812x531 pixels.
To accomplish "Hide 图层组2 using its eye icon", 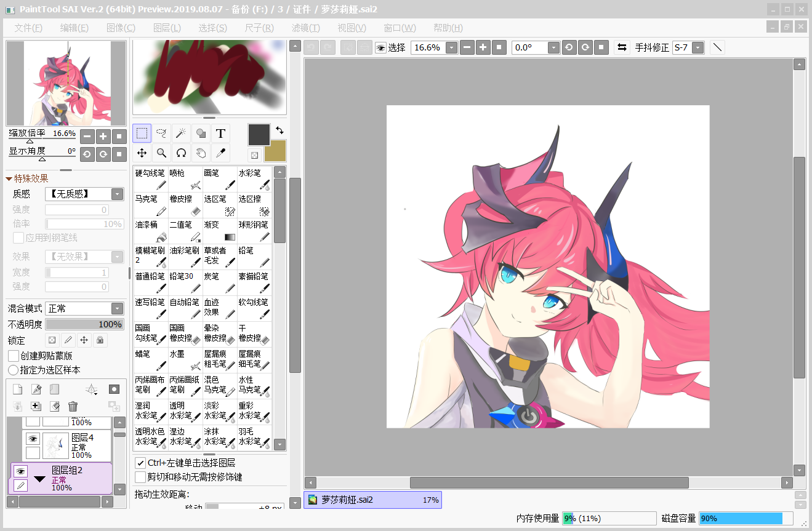I will coord(21,471).
